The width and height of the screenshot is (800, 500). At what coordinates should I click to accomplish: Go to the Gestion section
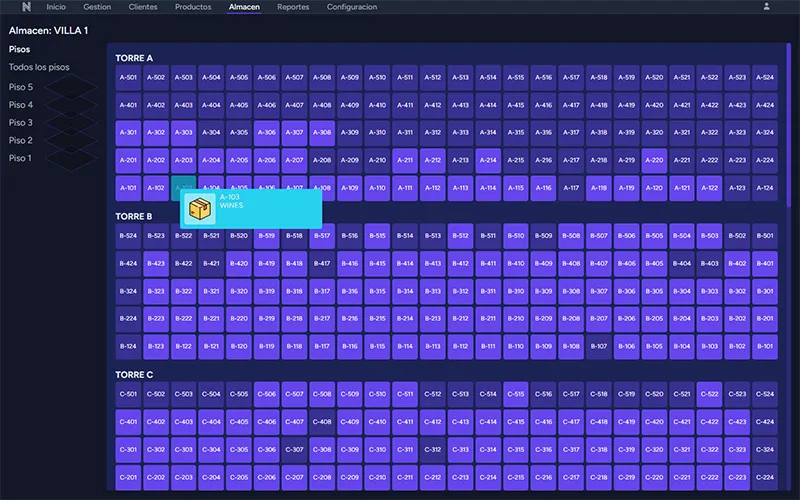97,7
